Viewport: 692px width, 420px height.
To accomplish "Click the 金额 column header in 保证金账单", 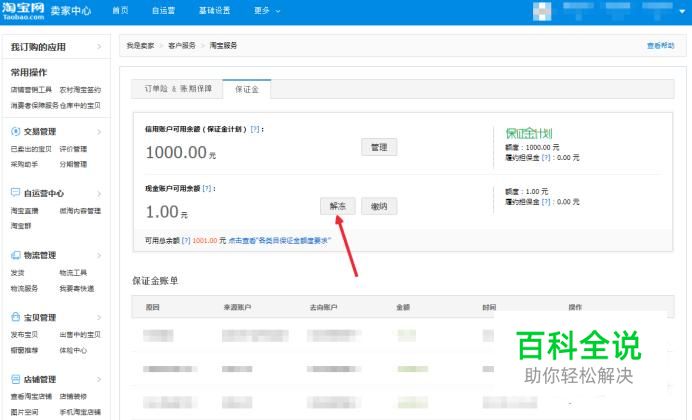I will tap(403, 307).
